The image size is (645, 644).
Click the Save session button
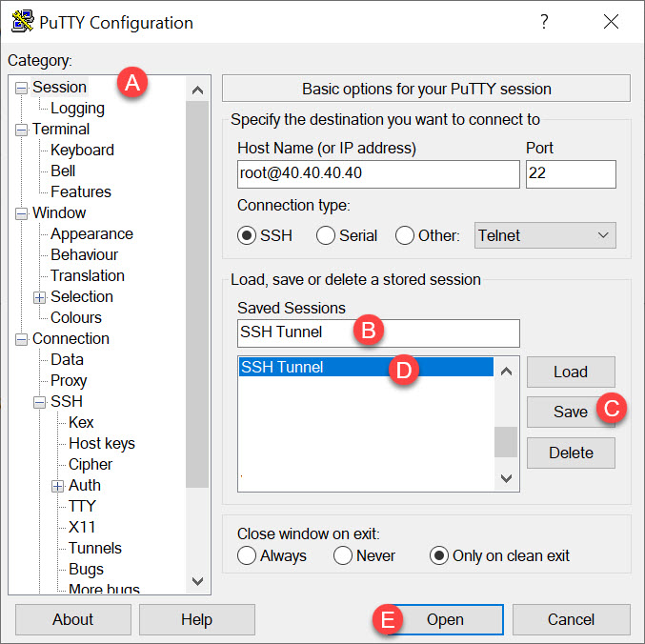coord(571,413)
